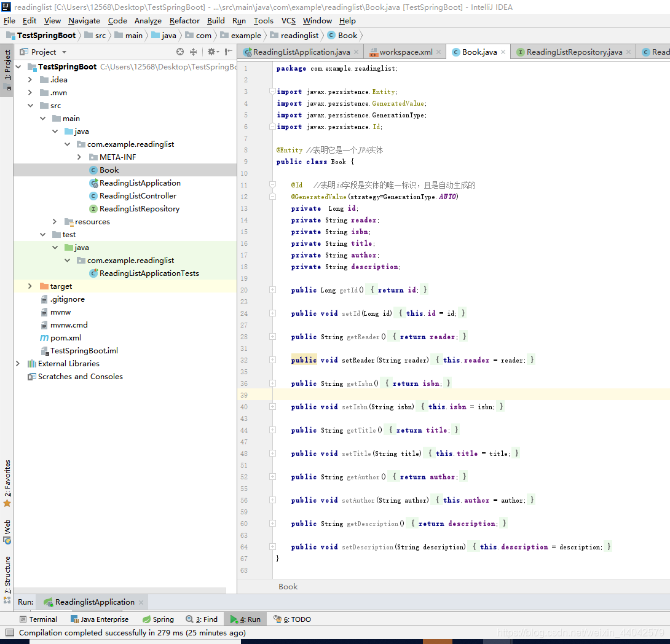The image size is (670, 644).
Task: Expand the META-INF folder
Action: (79, 157)
